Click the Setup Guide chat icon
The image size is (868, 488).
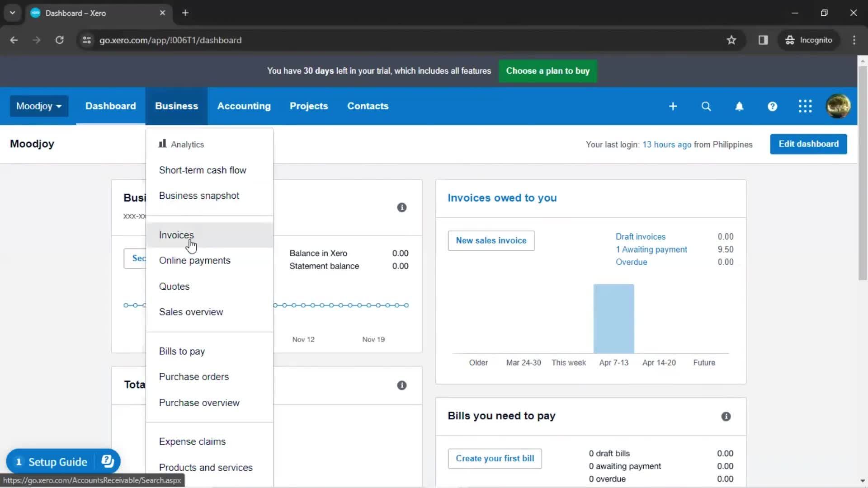coord(108,461)
